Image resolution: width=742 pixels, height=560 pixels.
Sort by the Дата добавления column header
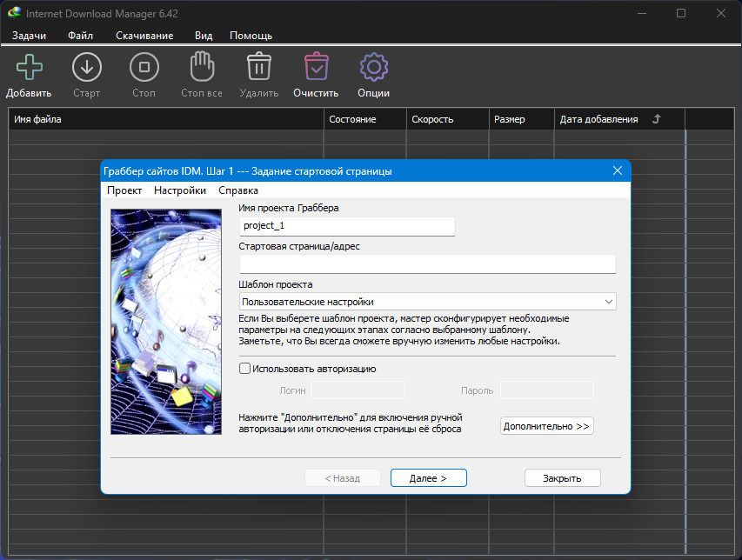pos(619,119)
